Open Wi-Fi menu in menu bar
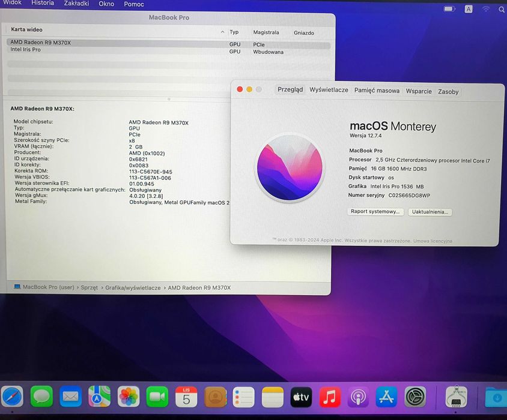Viewport: 507px width, 420px height. [485, 10]
